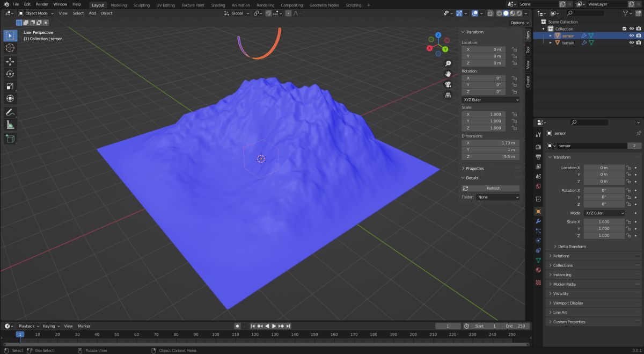Open the timeline Keying menu

tap(50, 326)
